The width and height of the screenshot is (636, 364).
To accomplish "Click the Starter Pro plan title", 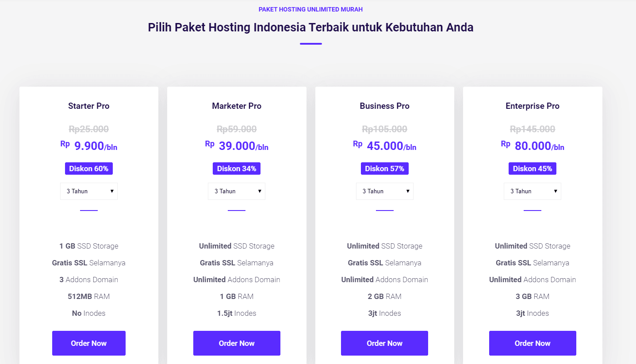I will click(89, 106).
